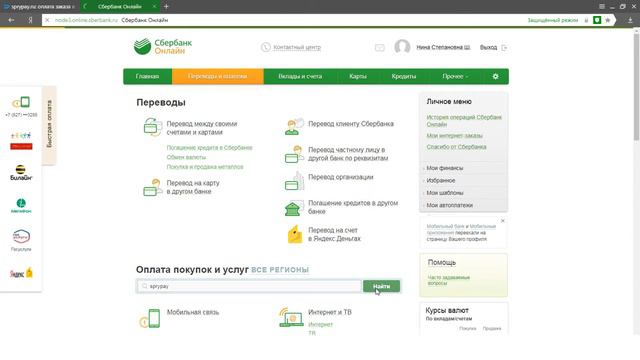This screenshot has height=360, width=640.
Task: Click the Найти search button
Action: tap(381, 286)
